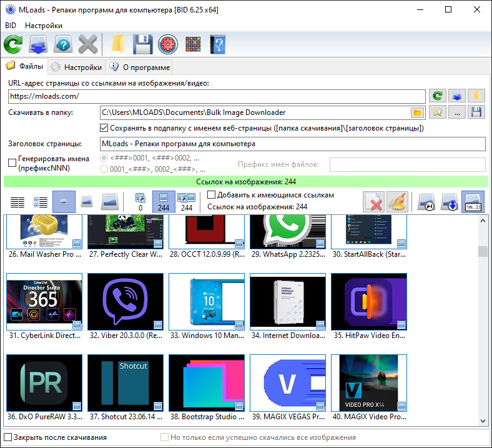492x448 pixels.
Task: Toggle selection box on Shotcut thumbnail
Action: pos(158,406)
